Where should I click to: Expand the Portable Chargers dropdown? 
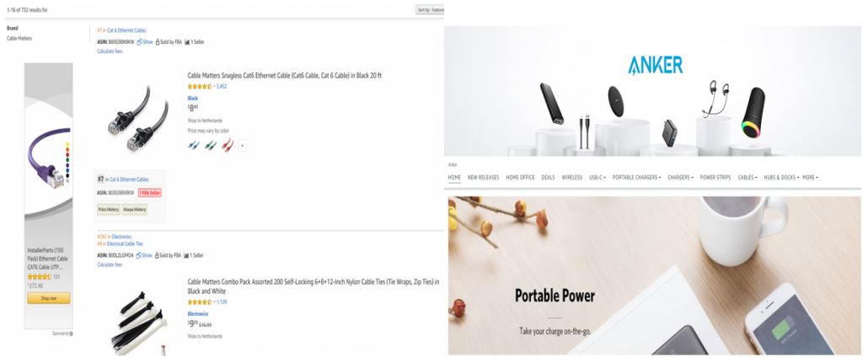(636, 178)
